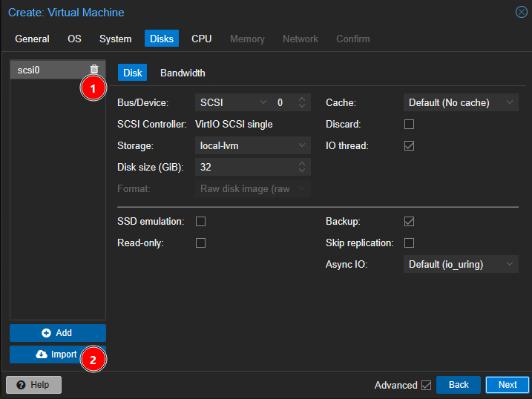The image size is (532, 399).
Task: Go to the CPU tab
Action: pos(201,39)
